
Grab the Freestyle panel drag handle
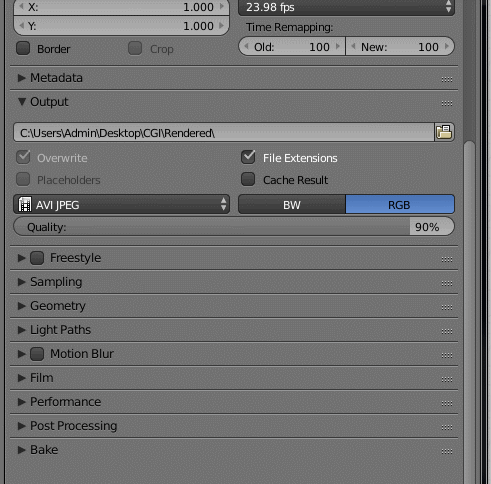click(x=447, y=259)
